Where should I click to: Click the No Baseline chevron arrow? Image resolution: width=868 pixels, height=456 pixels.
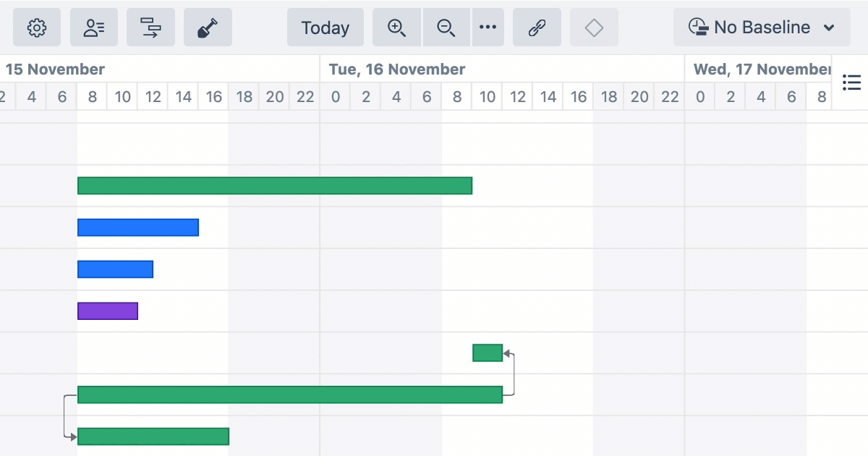[830, 28]
